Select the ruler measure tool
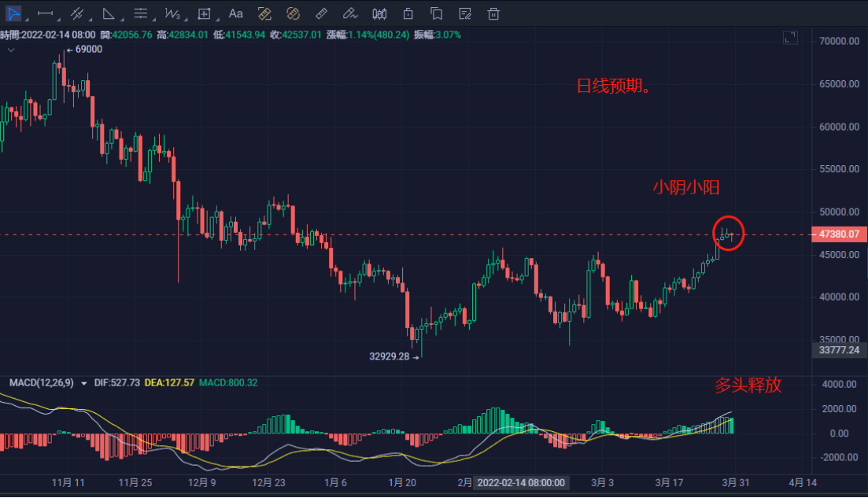The width and height of the screenshot is (868, 498). click(321, 13)
